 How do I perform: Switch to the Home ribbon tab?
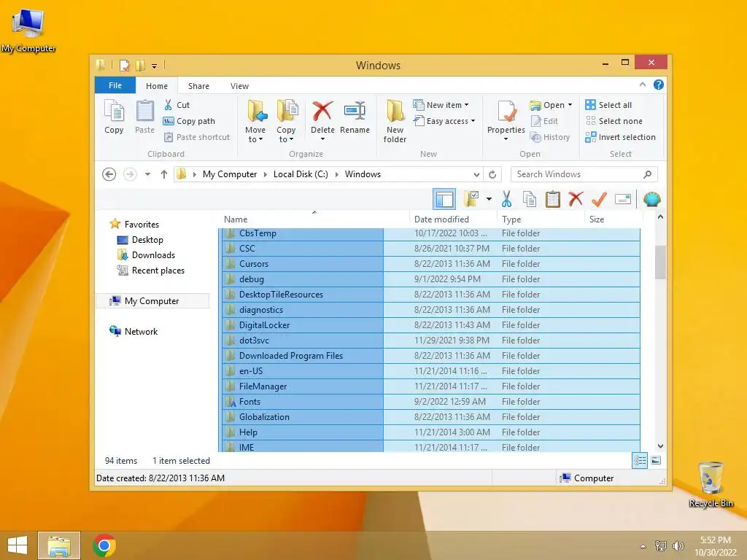point(157,86)
